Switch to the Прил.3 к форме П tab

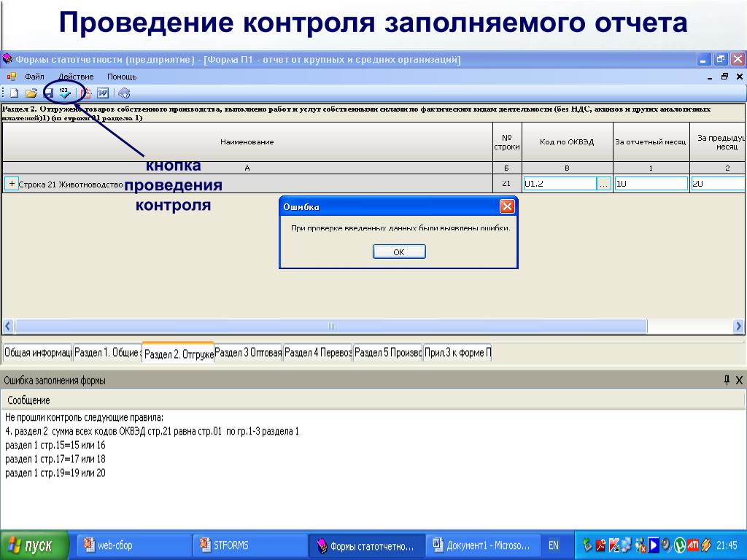(457, 353)
